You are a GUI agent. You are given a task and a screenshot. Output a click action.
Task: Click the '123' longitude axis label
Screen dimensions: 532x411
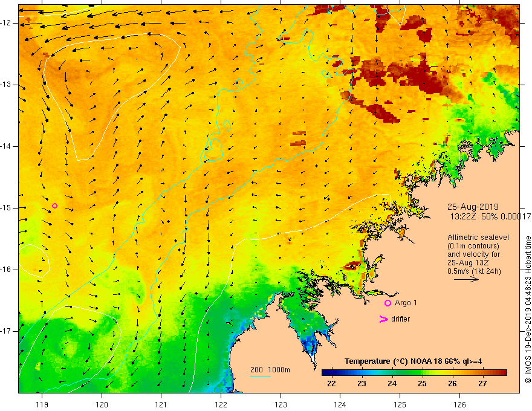281,404
